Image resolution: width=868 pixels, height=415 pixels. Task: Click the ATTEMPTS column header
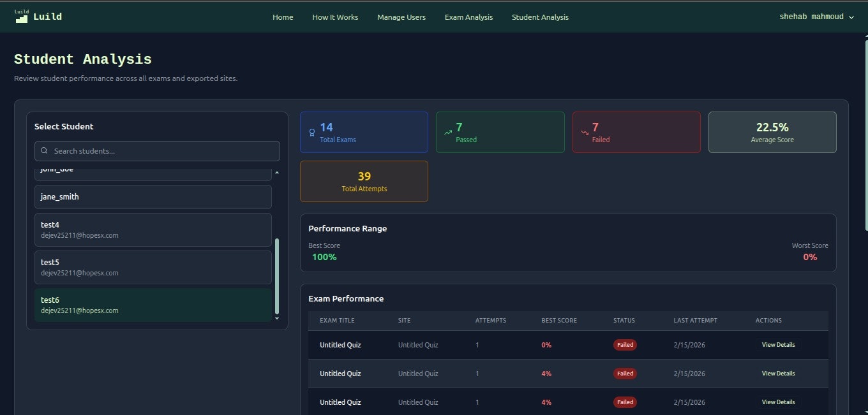pyautogui.click(x=491, y=321)
